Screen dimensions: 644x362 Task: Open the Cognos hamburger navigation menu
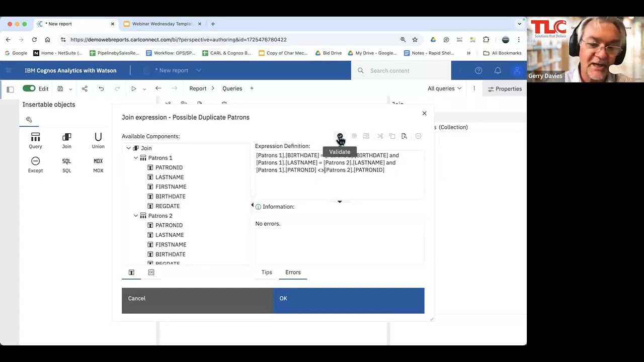9,70
